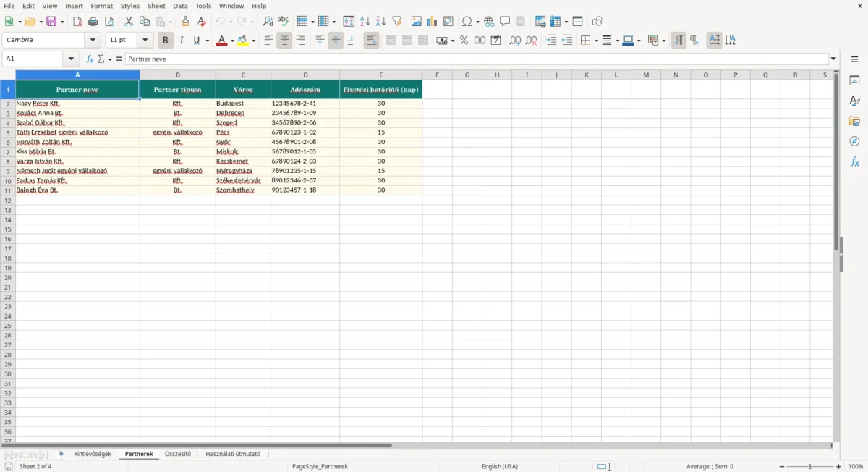Open font color dropdown arrow

point(233,41)
